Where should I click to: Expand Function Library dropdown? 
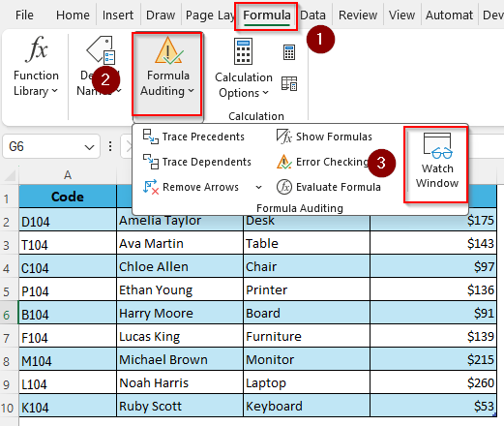(x=36, y=83)
